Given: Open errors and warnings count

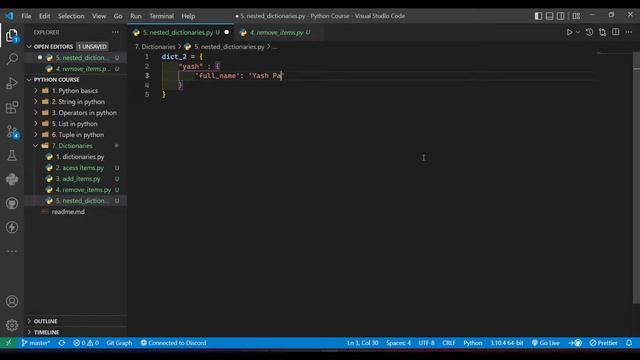Looking at the screenshot, I should pos(86,343).
